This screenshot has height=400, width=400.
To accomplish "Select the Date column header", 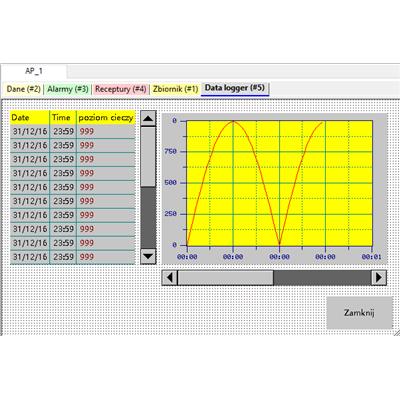I will point(30,117).
